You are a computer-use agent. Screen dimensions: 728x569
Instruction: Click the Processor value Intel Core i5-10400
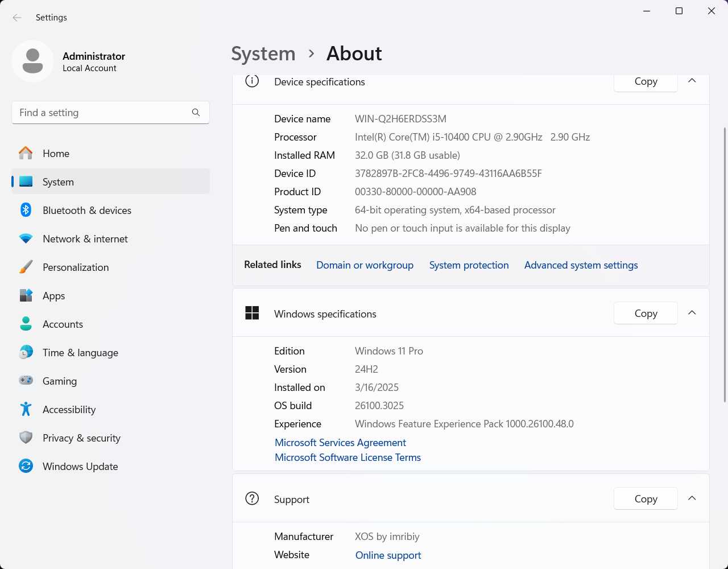point(472,137)
